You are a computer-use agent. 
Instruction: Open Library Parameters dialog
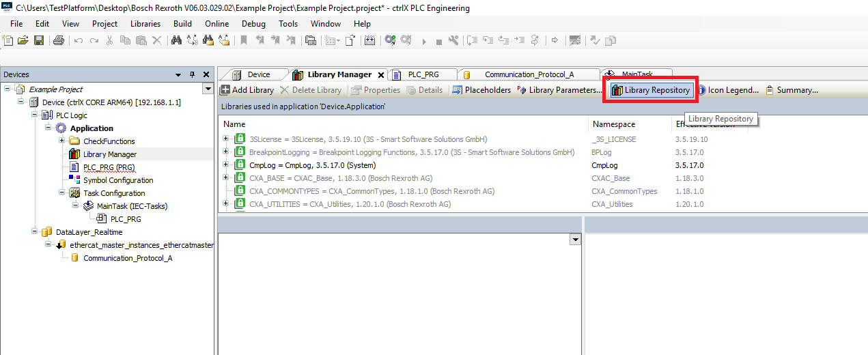(x=559, y=90)
